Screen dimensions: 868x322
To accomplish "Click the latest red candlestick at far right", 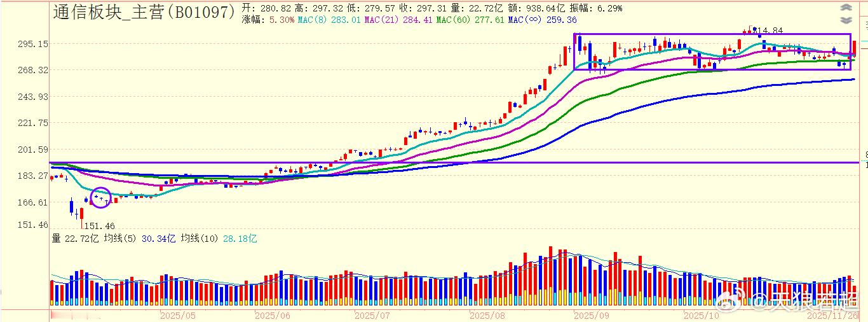I will coord(855,49).
